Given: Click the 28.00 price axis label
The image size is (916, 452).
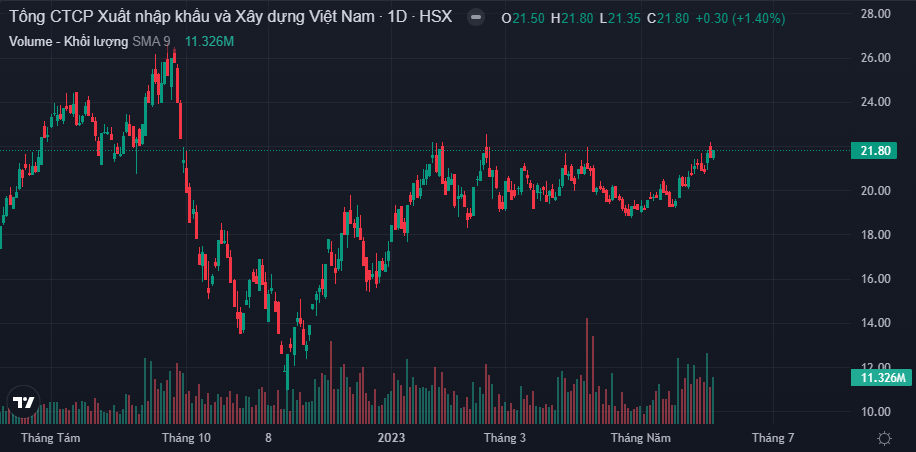Looking at the screenshot, I should point(876,13).
